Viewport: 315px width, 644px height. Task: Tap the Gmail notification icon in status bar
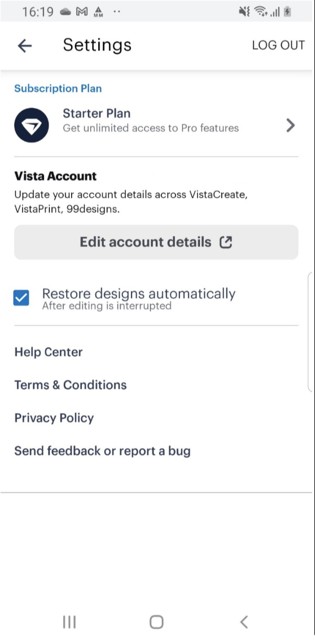point(82,11)
